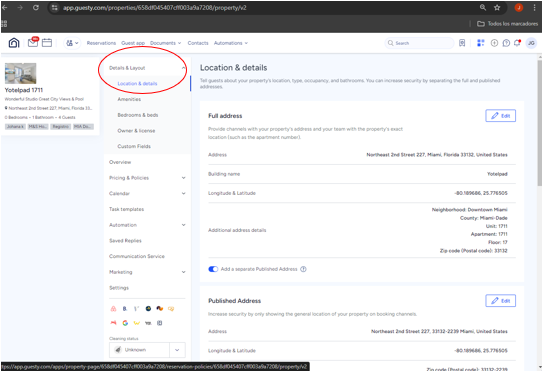This screenshot has width=543, height=381.
Task: Edit the Full address section
Action: tap(500, 116)
